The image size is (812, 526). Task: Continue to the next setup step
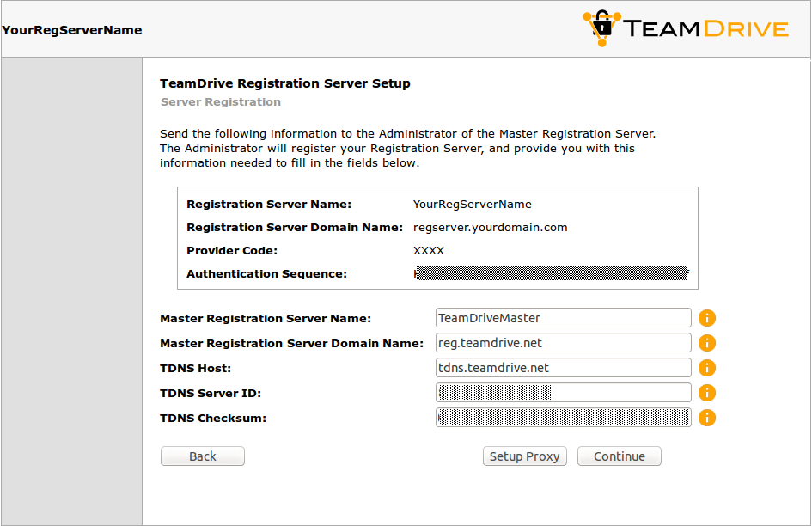pyautogui.click(x=620, y=456)
